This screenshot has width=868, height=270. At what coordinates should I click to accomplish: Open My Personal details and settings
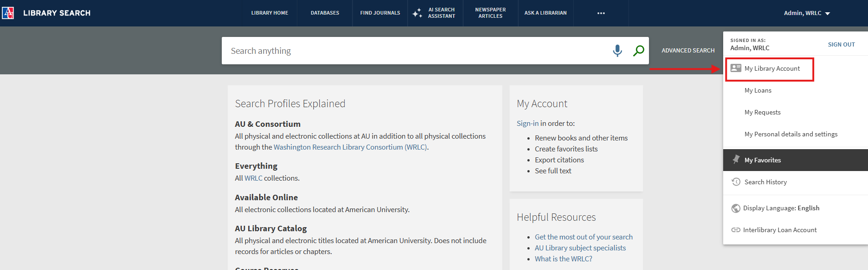point(791,134)
